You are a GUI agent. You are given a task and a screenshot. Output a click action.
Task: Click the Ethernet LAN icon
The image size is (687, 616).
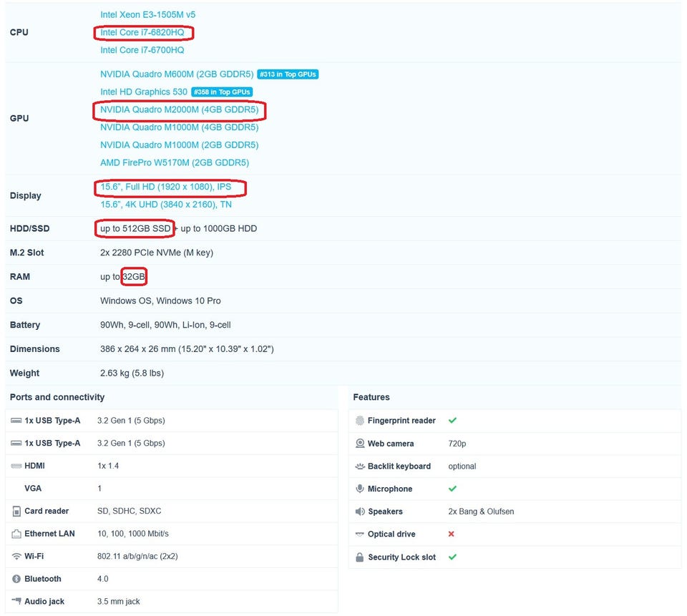[x=16, y=534]
